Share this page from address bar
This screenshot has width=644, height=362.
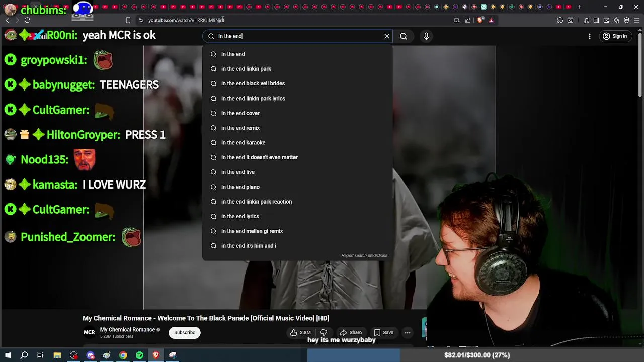(x=468, y=20)
